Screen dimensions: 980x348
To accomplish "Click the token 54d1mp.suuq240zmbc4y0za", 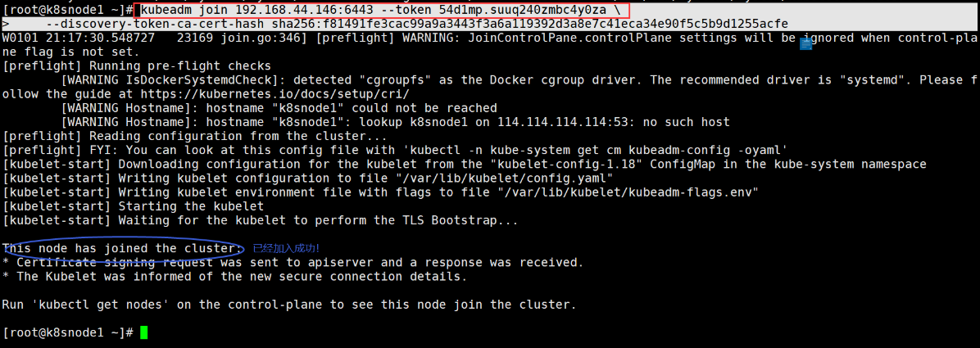I will [x=520, y=10].
